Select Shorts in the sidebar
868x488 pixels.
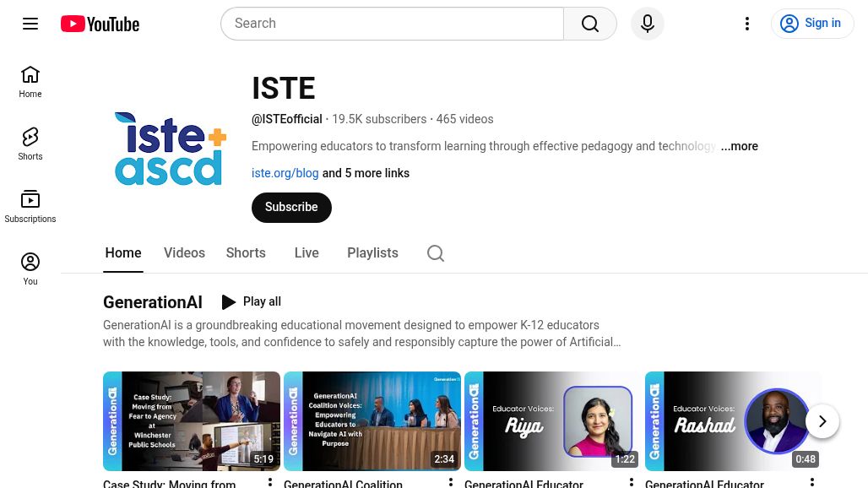tap(30, 143)
